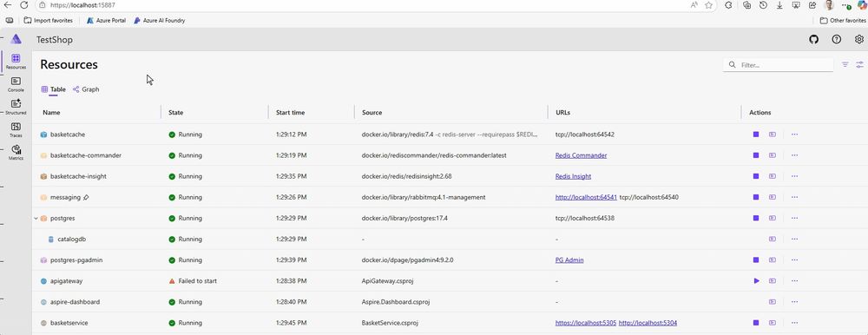Open the help question-mark icon
Screen dimensions: 868x335
click(x=837, y=39)
